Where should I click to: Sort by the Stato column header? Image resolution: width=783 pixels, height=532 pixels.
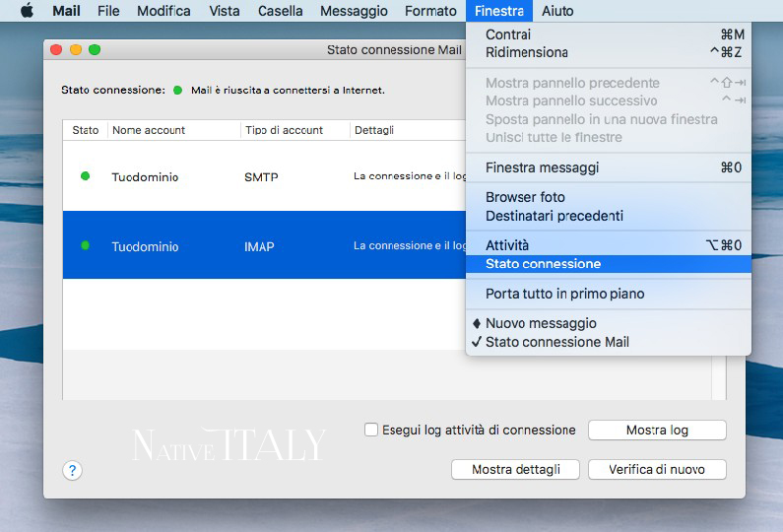[86, 130]
